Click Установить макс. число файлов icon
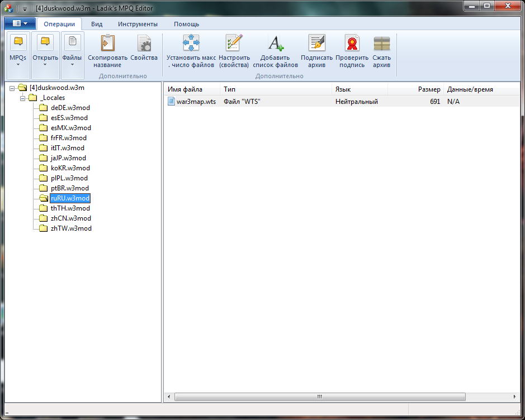525x420 pixels. coord(191,43)
